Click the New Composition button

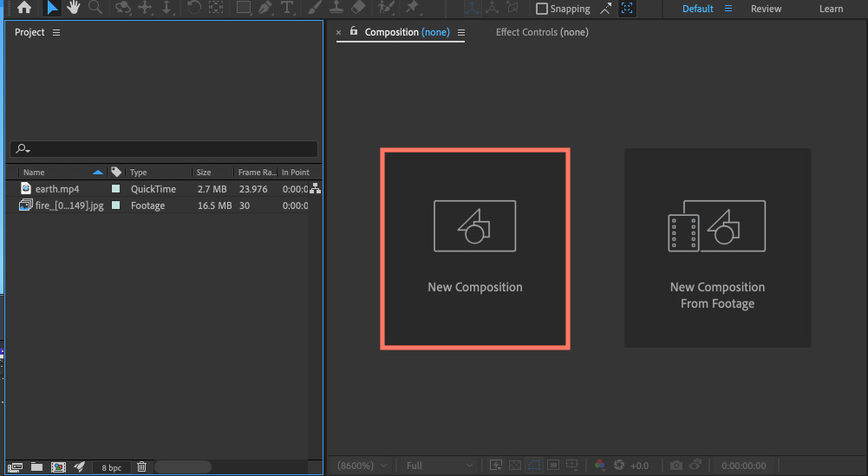click(475, 249)
